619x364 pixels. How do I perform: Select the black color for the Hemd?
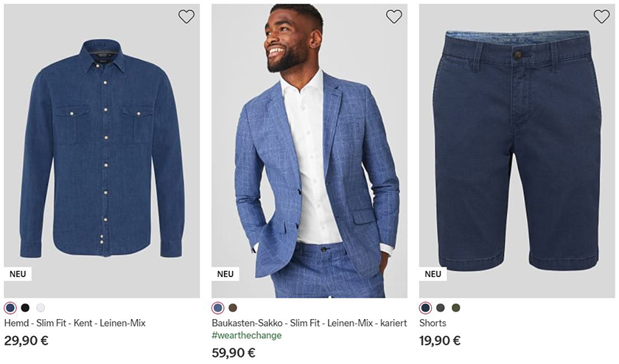pyautogui.click(x=25, y=308)
